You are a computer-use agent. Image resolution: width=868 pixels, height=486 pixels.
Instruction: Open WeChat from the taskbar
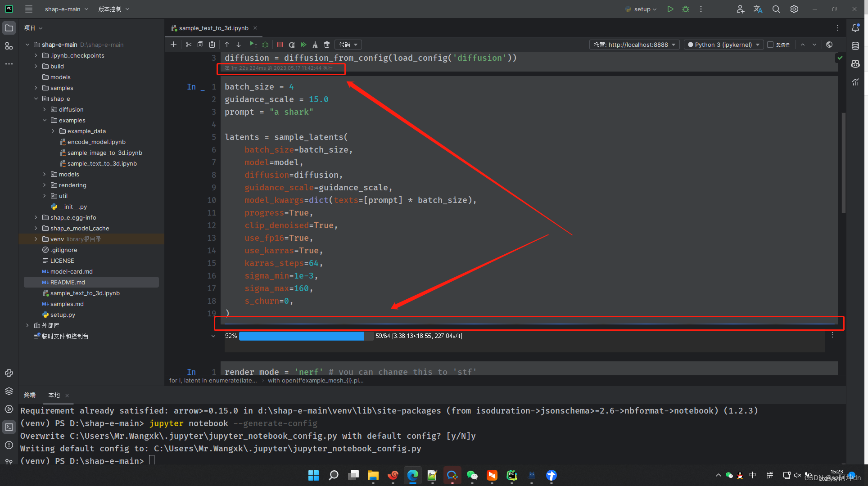click(x=472, y=475)
